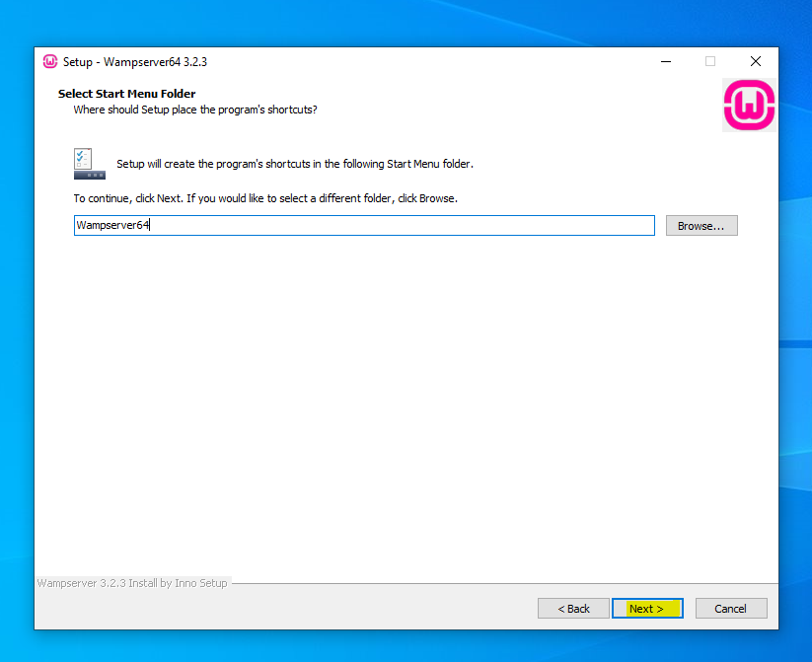
Task: Click the greyed-out maximize button
Action: click(x=709, y=61)
